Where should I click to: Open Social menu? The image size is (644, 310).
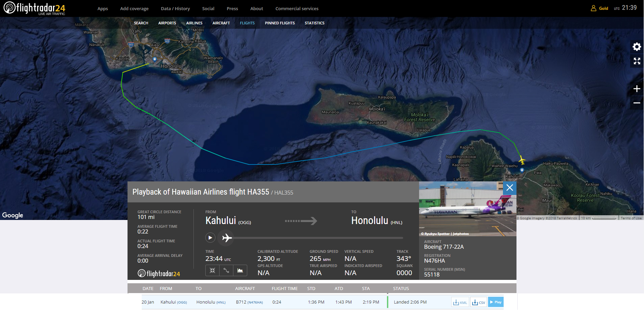(208, 8)
